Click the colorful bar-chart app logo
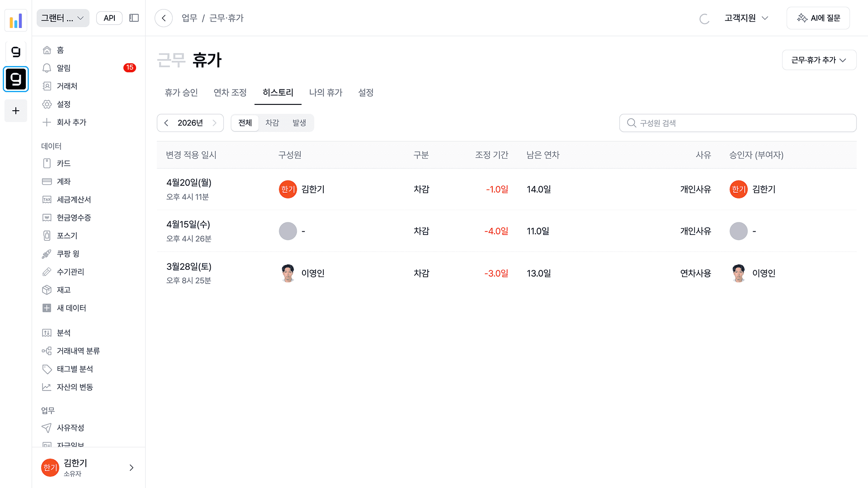 pyautogui.click(x=16, y=20)
